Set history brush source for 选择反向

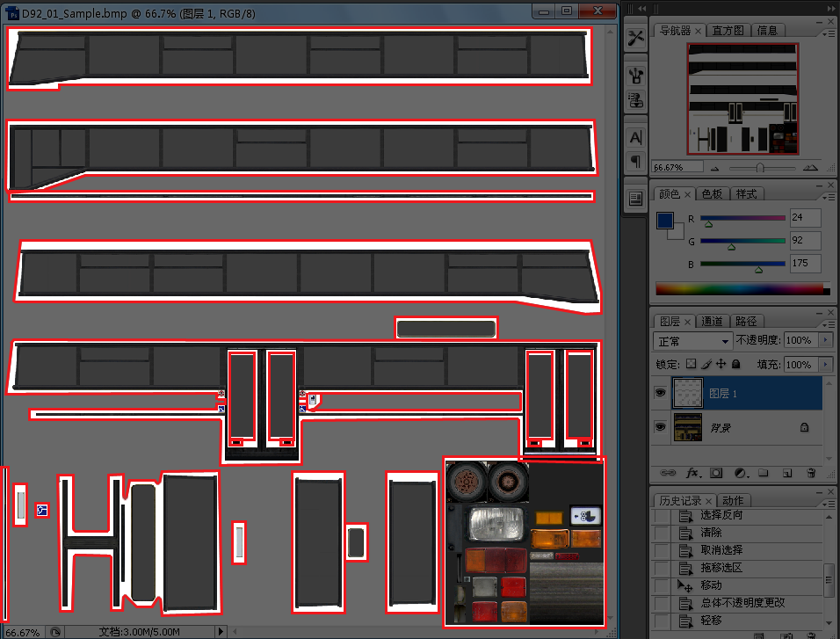coord(662,516)
